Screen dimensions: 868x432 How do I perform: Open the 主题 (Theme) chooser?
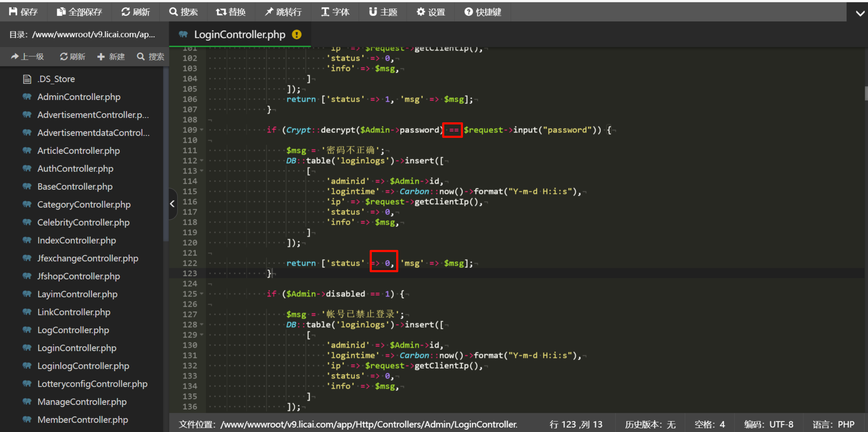point(383,12)
